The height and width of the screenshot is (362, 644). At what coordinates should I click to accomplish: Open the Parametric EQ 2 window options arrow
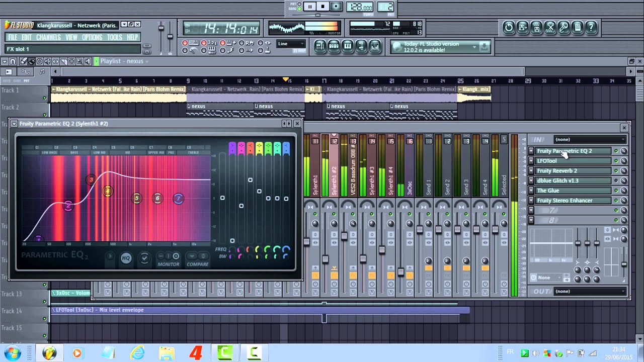click(x=14, y=123)
